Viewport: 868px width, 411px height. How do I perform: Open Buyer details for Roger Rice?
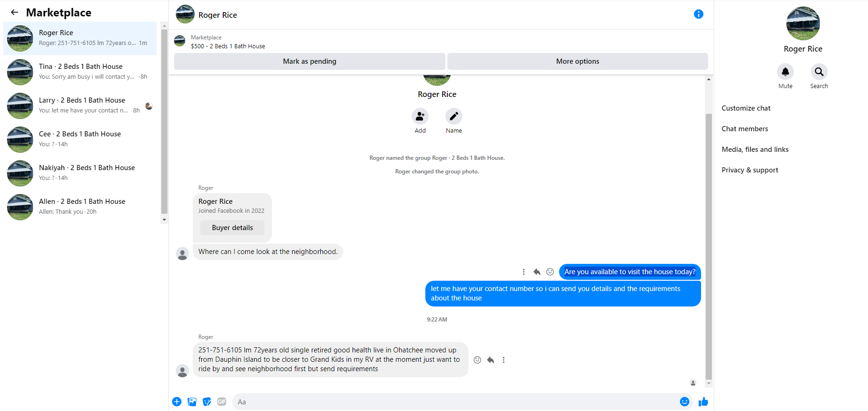232,228
